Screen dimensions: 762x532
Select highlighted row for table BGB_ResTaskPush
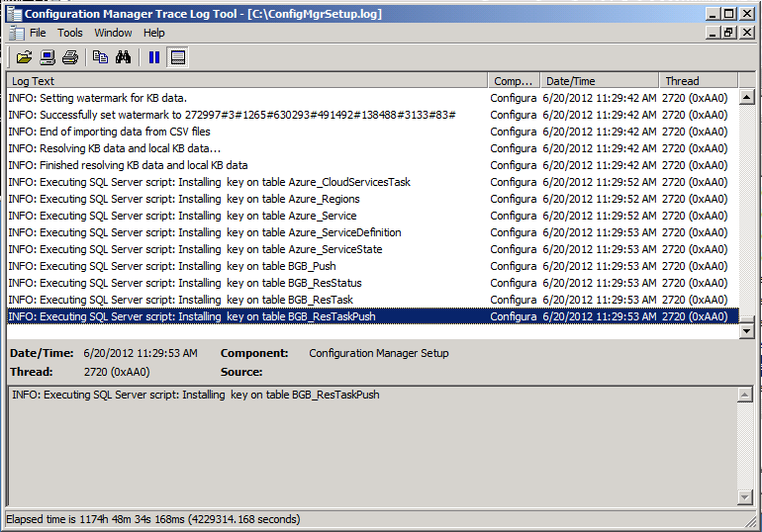pos(373,316)
